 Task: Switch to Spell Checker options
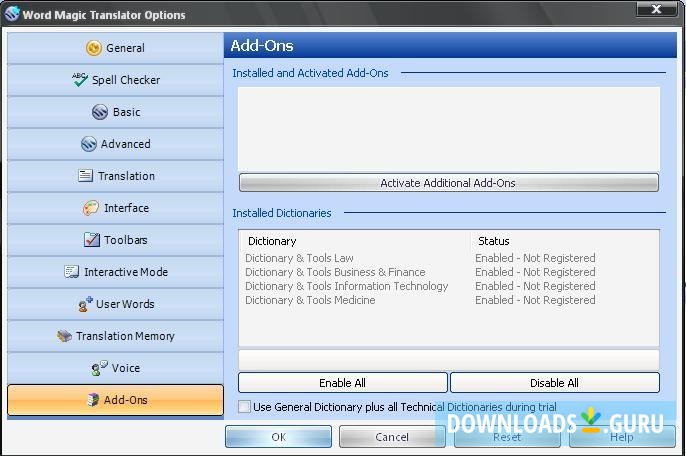[x=115, y=80]
